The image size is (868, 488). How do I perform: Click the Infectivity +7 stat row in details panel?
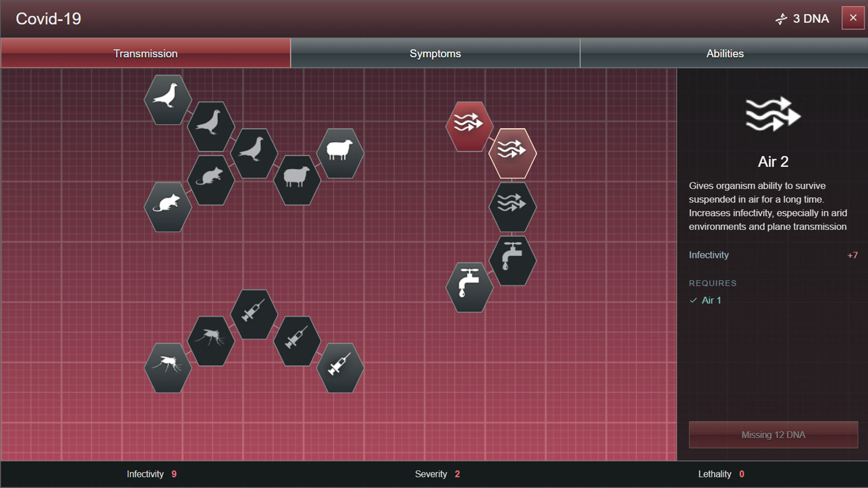[773, 255]
